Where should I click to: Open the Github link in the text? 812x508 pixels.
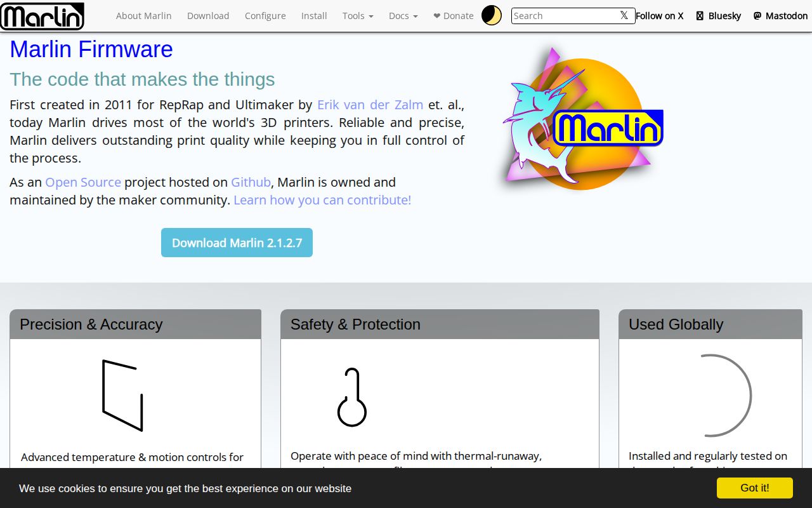click(251, 182)
